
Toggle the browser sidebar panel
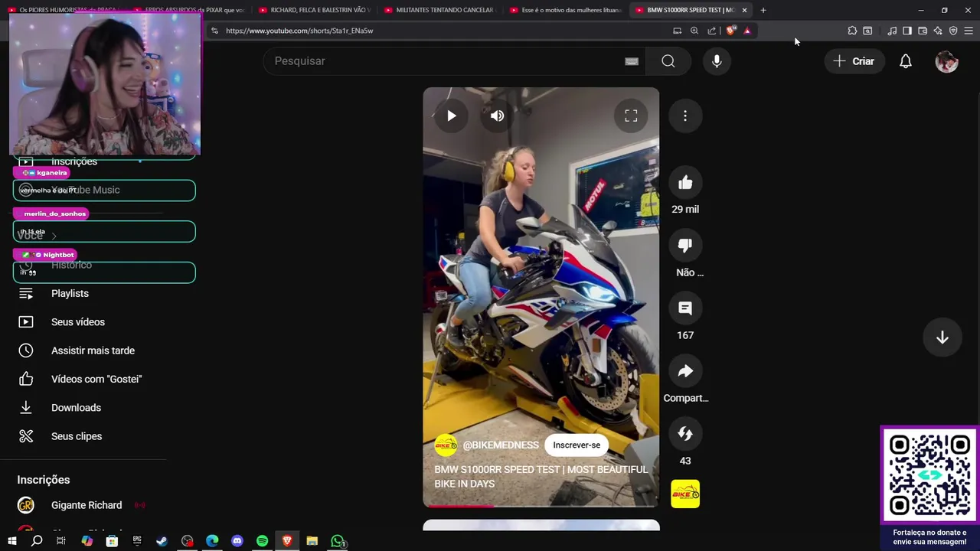point(907,31)
